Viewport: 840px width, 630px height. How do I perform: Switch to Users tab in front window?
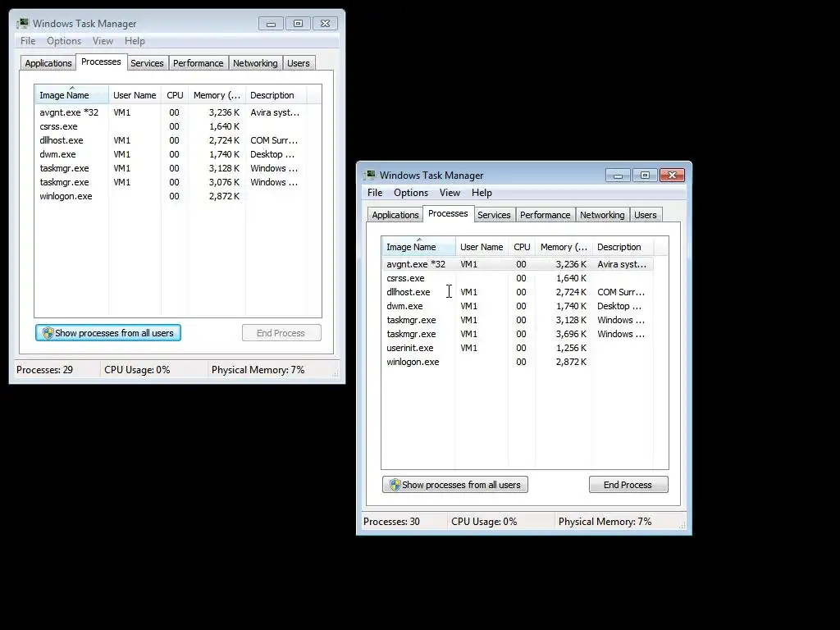click(645, 215)
